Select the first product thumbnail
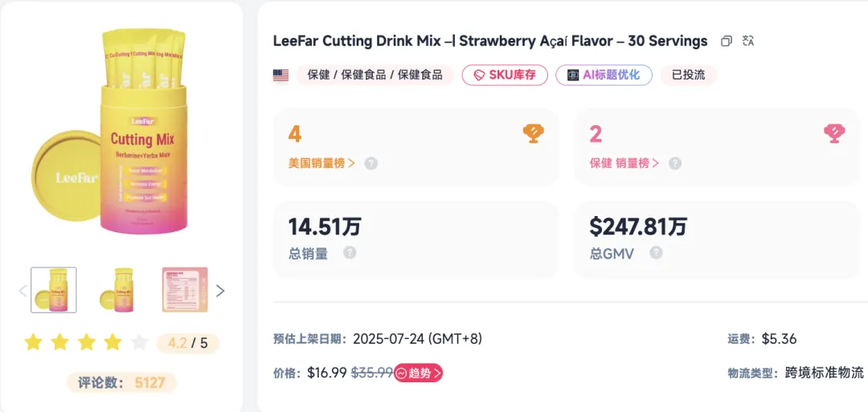868x412 pixels. [54, 290]
